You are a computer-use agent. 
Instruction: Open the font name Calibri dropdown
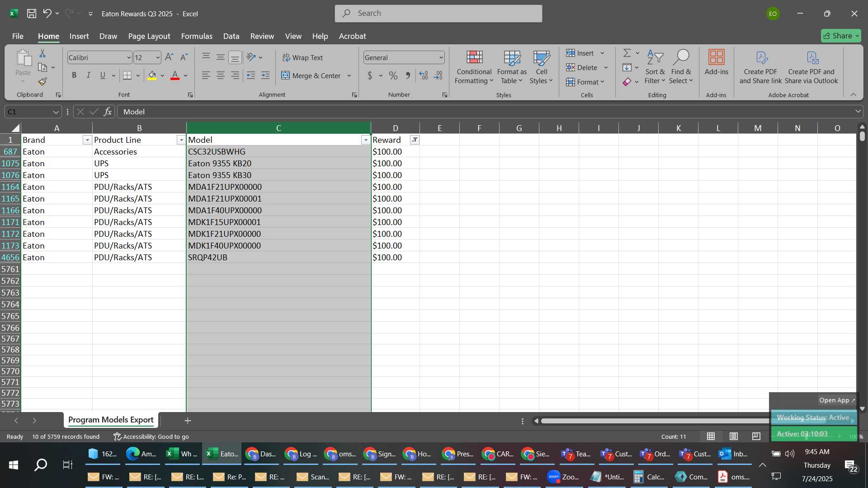(x=128, y=57)
